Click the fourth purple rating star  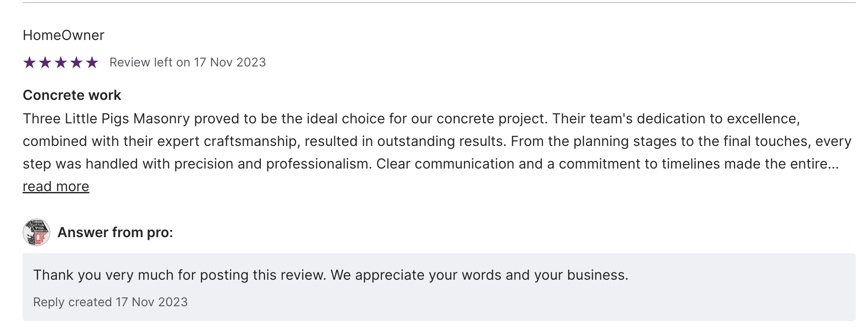76,63
